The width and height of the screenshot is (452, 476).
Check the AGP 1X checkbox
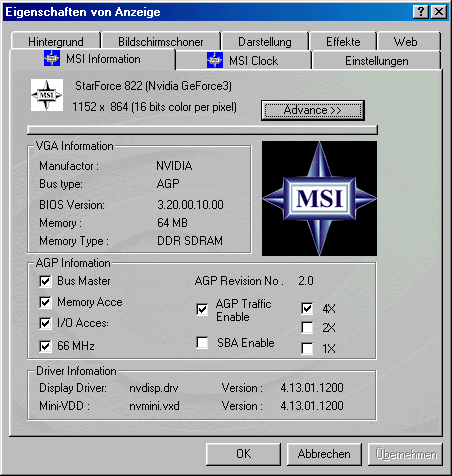307,349
